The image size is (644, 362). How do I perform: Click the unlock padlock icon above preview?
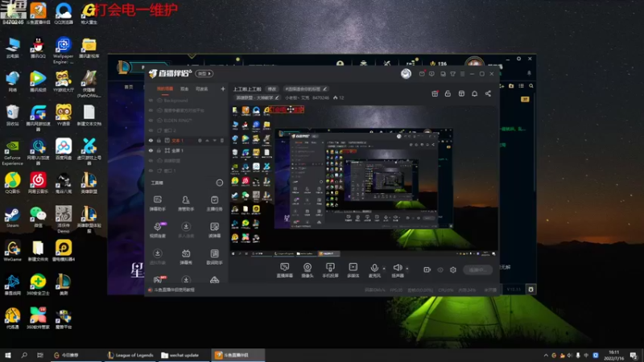pyautogui.click(x=448, y=93)
